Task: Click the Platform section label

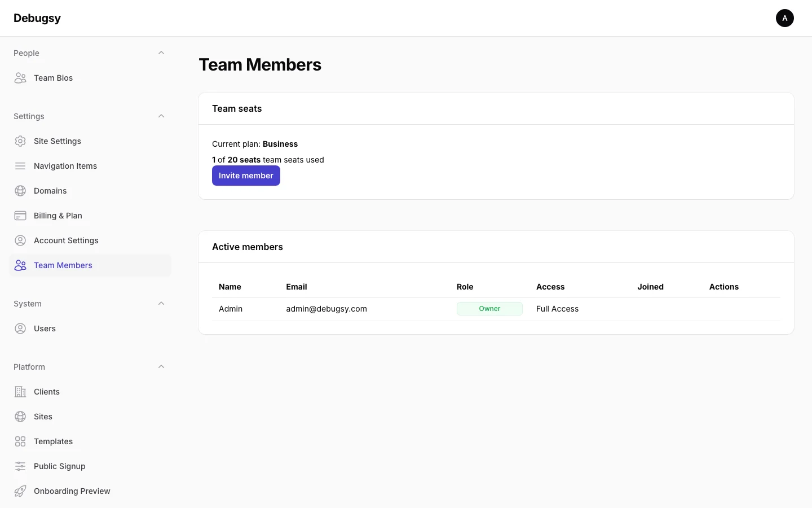Action: coord(29,367)
